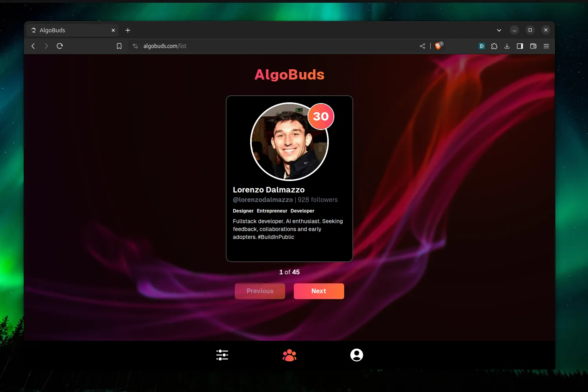Click the address bar showing algobuds.com/list
The image size is (588, 392).
coord(275,46)
